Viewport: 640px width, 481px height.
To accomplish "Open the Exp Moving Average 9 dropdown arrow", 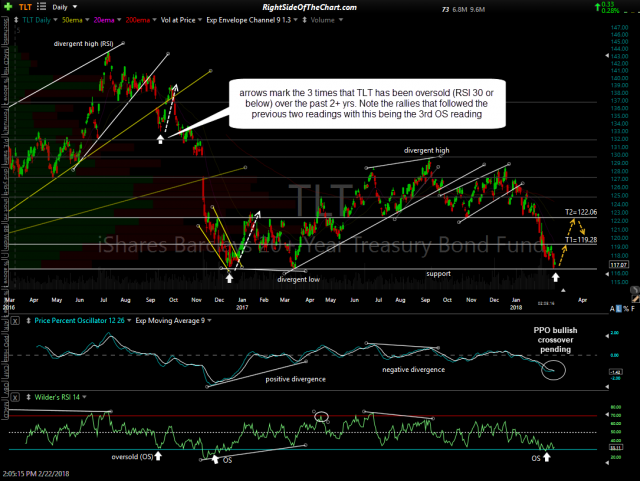I will point(209,321).
